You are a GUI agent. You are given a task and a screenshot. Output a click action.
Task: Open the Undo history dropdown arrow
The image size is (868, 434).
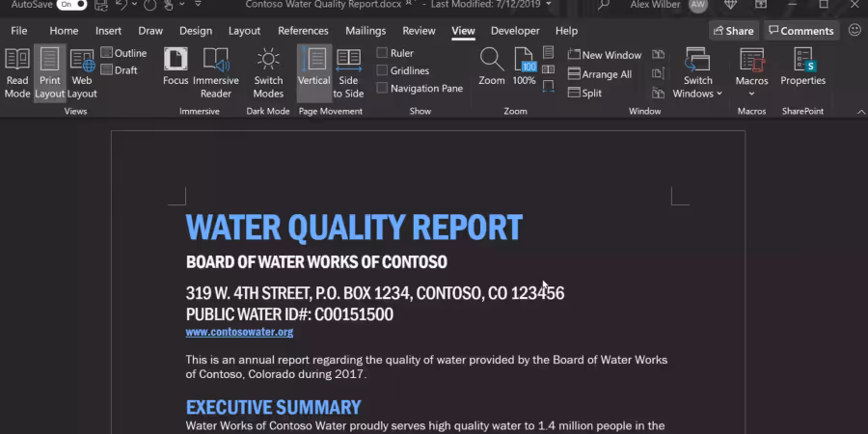click(134, 5)
